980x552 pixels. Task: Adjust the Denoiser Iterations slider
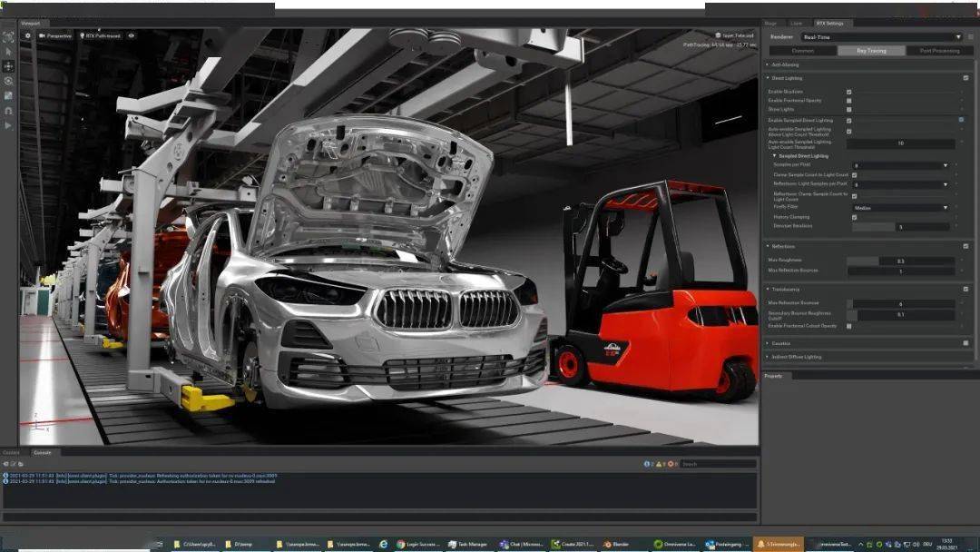(901, 227)
